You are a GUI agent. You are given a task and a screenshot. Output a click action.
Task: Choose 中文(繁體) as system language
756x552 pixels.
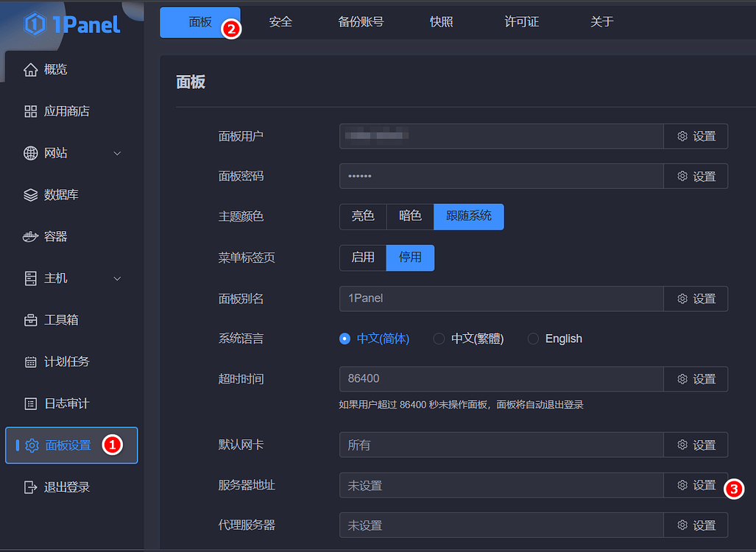coord(468,339)
